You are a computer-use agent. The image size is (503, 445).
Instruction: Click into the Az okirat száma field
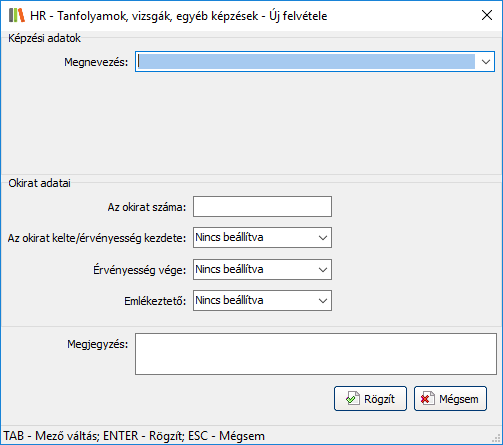(262, 207)
